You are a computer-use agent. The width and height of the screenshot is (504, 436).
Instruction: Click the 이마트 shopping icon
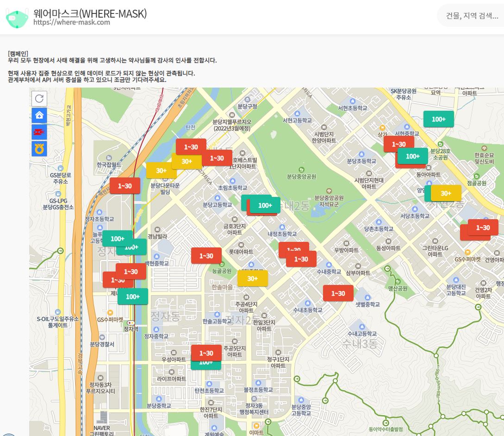[x=256, y=425]
